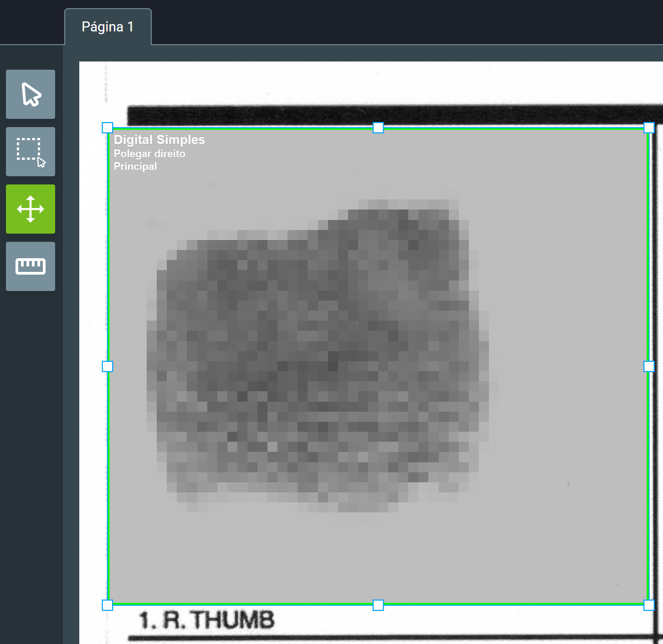
Task: Click the green move/pan tool
Action: (31, 209)
